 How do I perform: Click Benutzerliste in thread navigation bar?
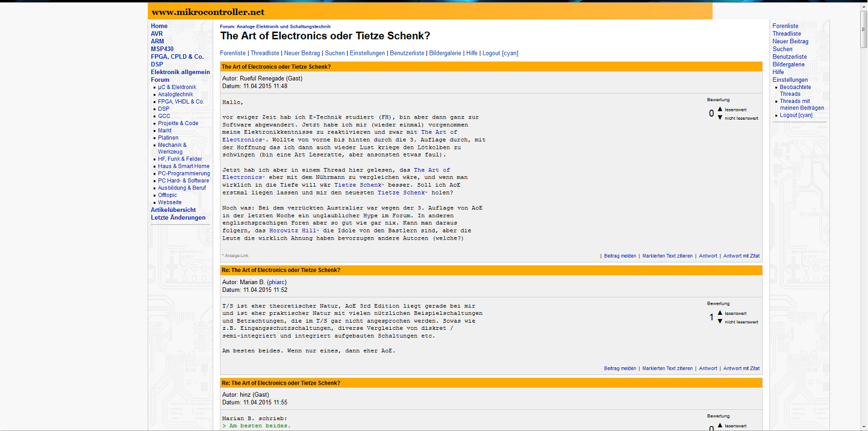[407, 53]
